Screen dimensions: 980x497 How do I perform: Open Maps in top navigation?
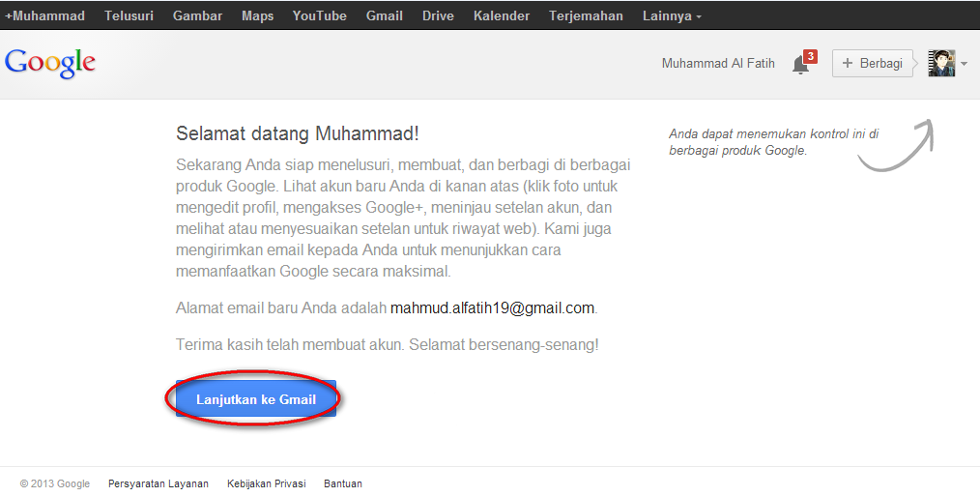[x=257, y=15]
